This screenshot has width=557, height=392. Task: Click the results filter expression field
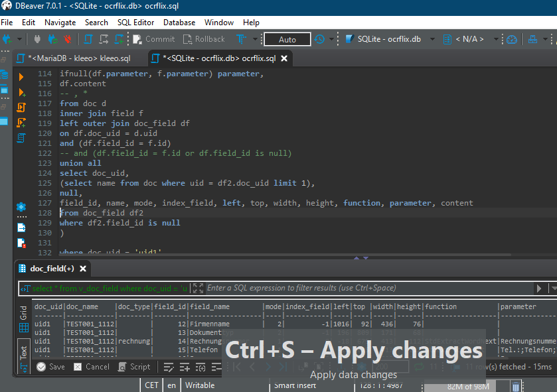click(368, 288)
